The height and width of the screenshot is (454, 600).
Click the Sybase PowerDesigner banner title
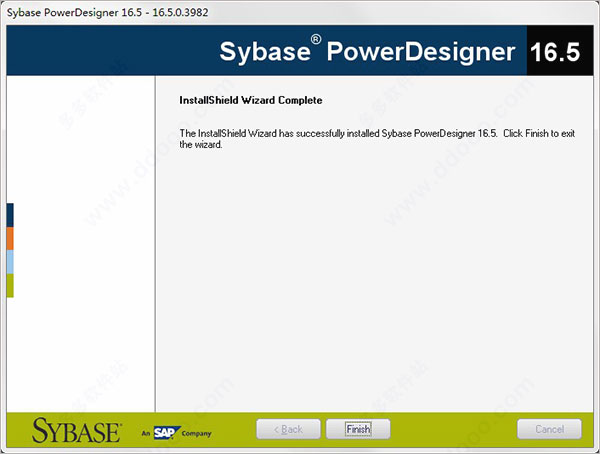(x=367, y=51)
